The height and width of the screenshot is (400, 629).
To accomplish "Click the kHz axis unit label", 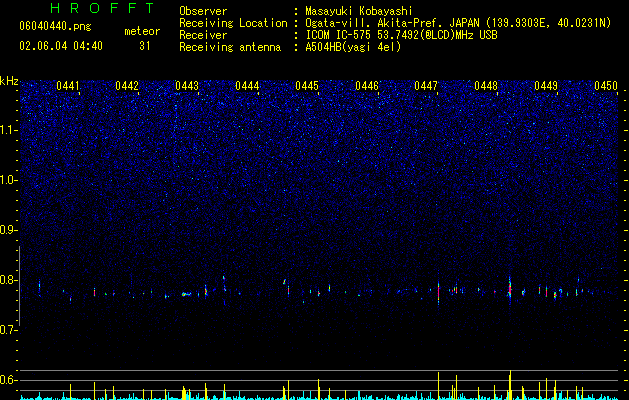I will click(x=9, y=81).
